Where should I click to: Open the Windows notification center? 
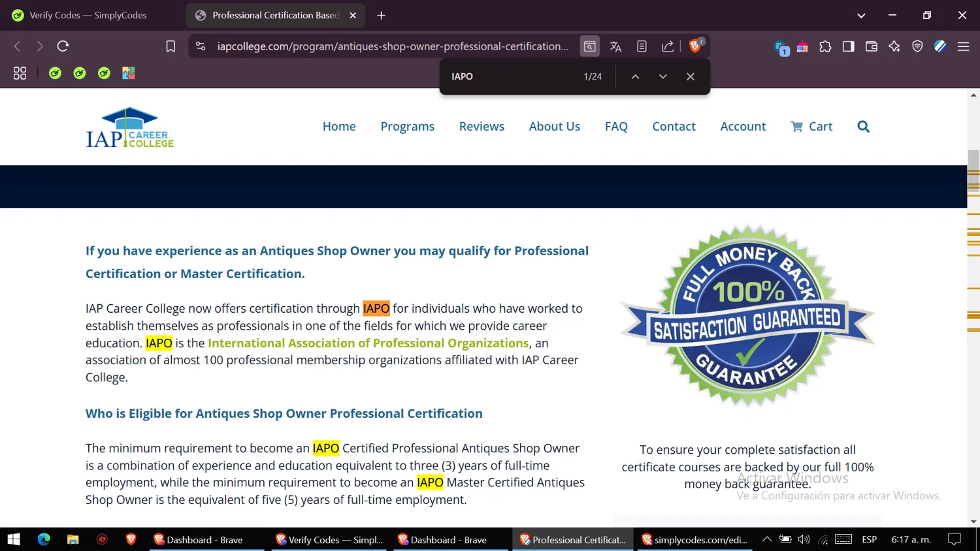tap(955, 539)
